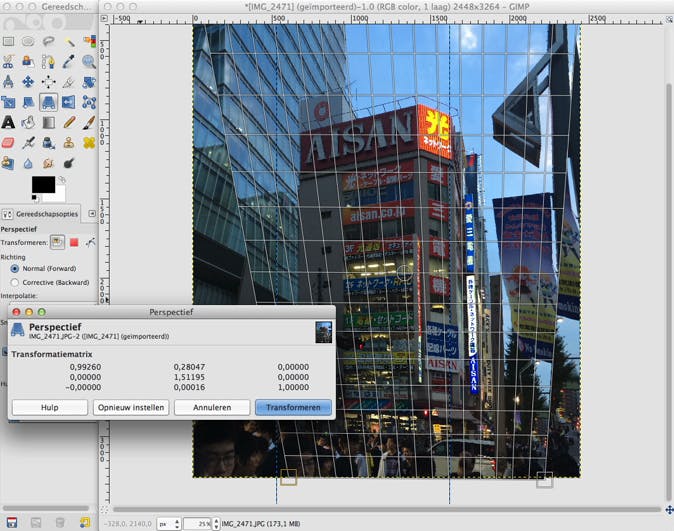This screenshot has height=531, width=674.
Task: Select the Clone stamp tool
Action: [69, 143]
